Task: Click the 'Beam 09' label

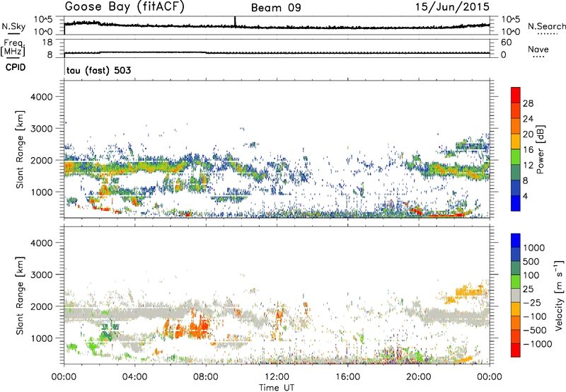Action: [276, 8]
